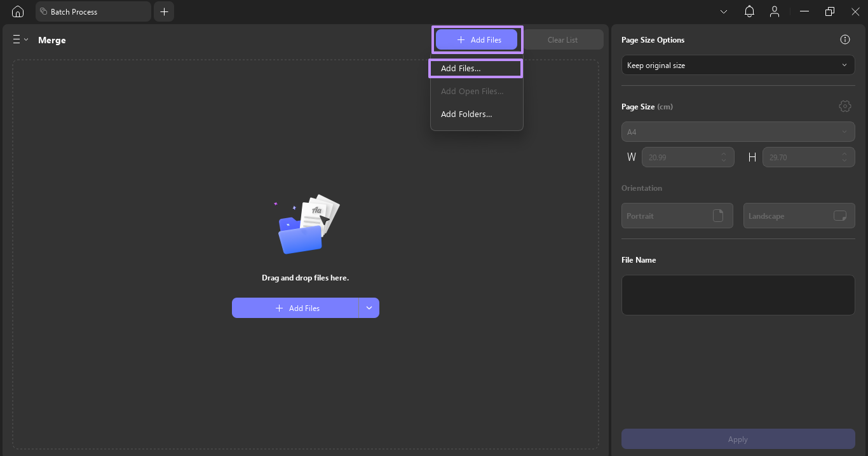Image resolution: width=868 pixels, height=456 pixels.
Task: Open the Merge tool list menu icon
Action: coord(20,39)
